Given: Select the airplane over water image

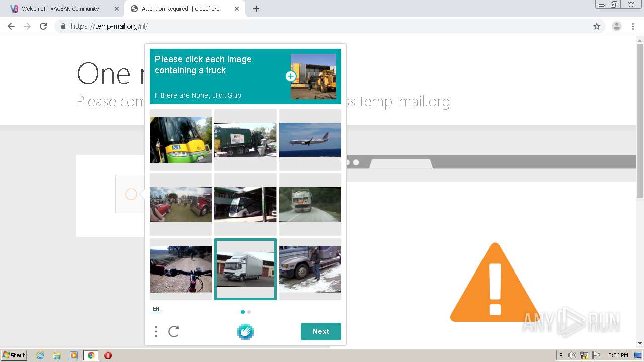Looking at the screenshot, I should coord(310,140).
